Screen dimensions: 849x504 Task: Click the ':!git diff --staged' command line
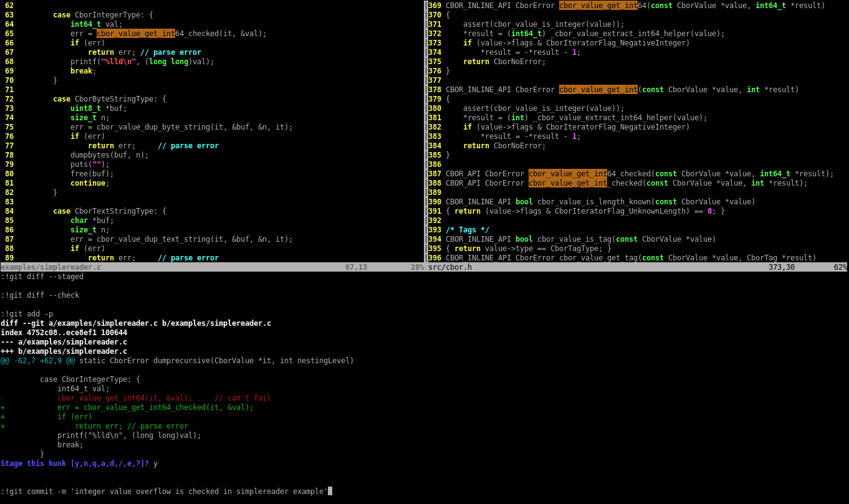(42, 277)
